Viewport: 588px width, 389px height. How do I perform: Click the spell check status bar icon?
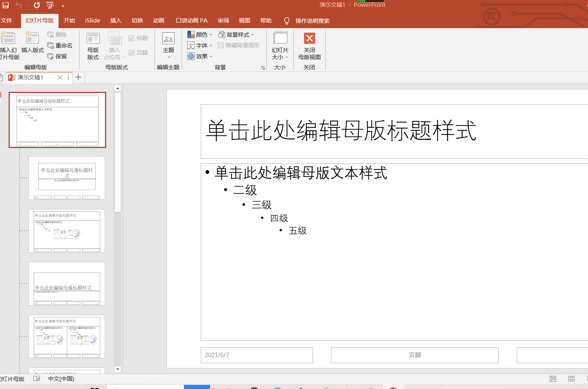(37, 379)
